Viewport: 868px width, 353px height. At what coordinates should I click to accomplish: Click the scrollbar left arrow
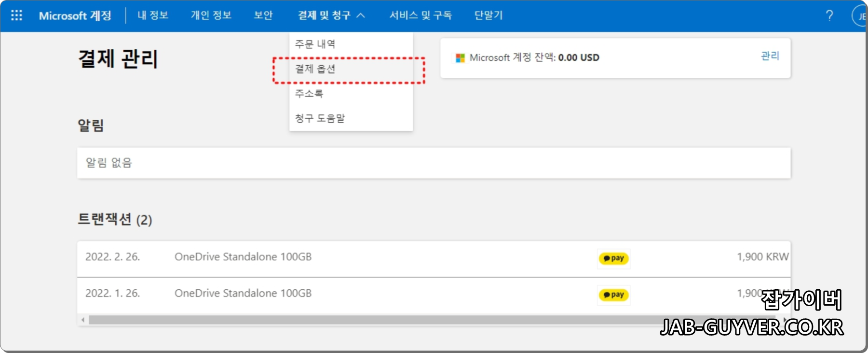pos(83,320)
